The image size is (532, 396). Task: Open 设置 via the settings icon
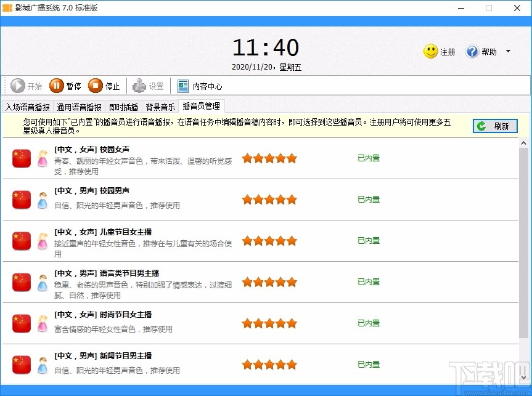(x=138, y=86)
